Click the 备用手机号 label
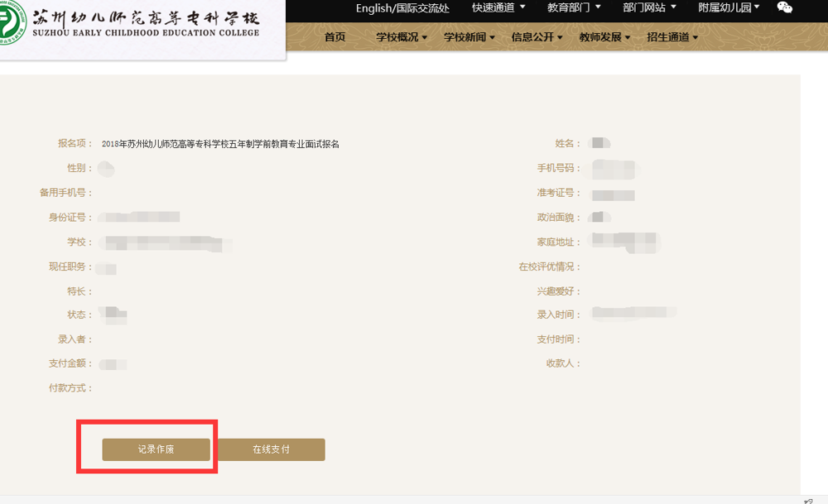Image resolution: width=828 pixels, height=504 pixels. pos(65,193)
